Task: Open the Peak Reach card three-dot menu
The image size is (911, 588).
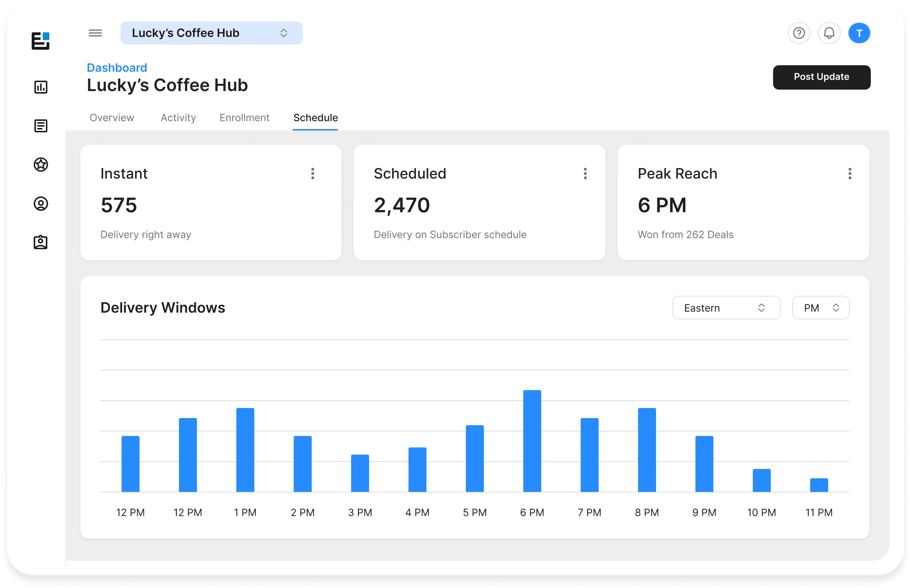Action: (x=850, y=173)
